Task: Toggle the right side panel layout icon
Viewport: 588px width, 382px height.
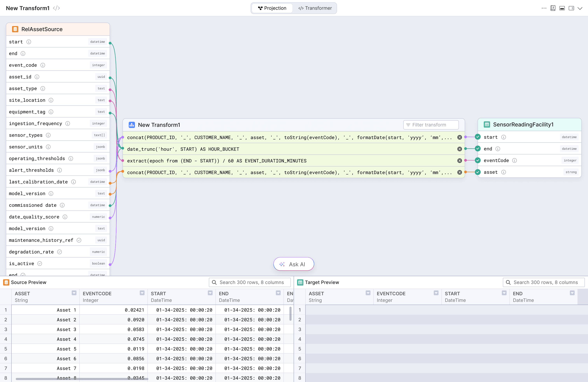Action: point(571,8)
